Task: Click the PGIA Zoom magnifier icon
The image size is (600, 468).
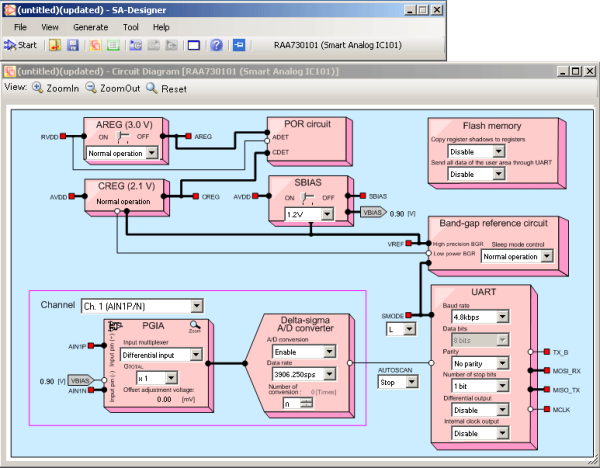Action: pyautogui.click(x=194, y=326)
